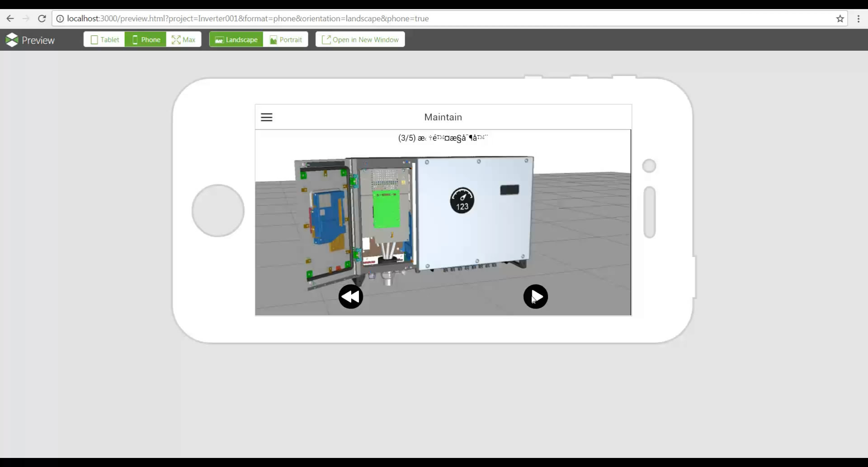Click the Maintain header title
The width and height of the screenshot is (868, 467).
click(x=443, y=117)
